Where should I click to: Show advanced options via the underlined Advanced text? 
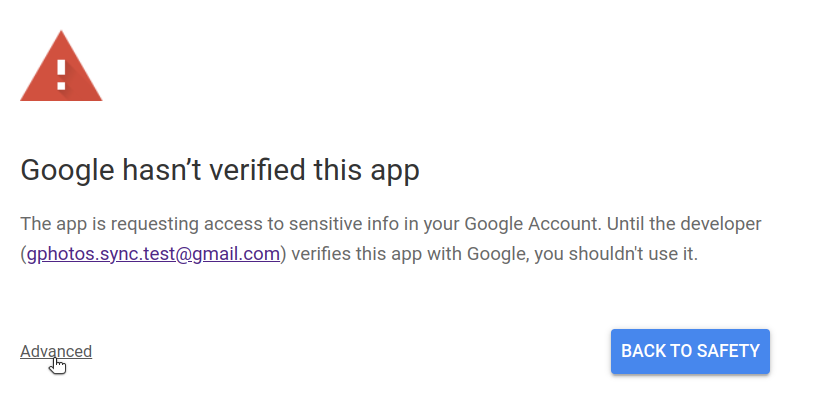56,351
